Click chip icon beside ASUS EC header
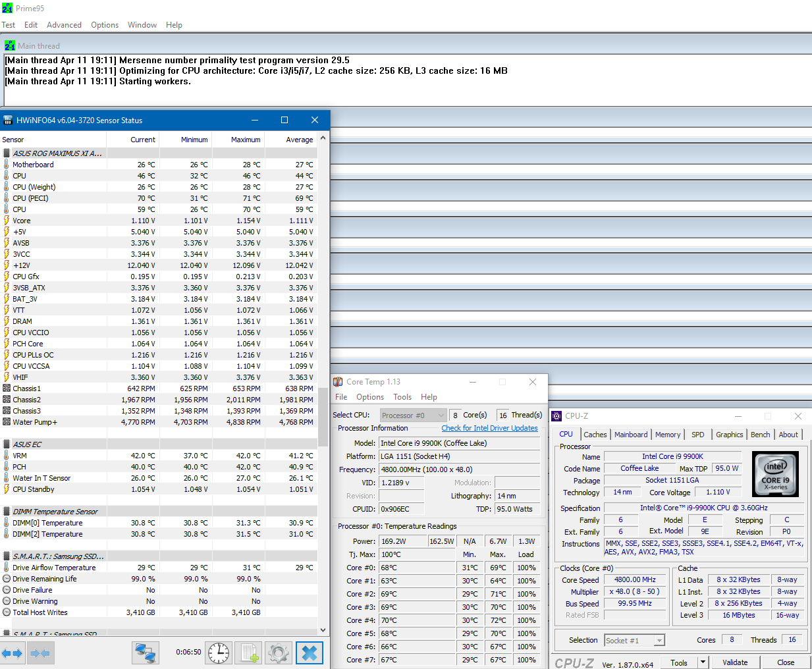The width and height of the screenshot is (812, 669). coord(7,444)
